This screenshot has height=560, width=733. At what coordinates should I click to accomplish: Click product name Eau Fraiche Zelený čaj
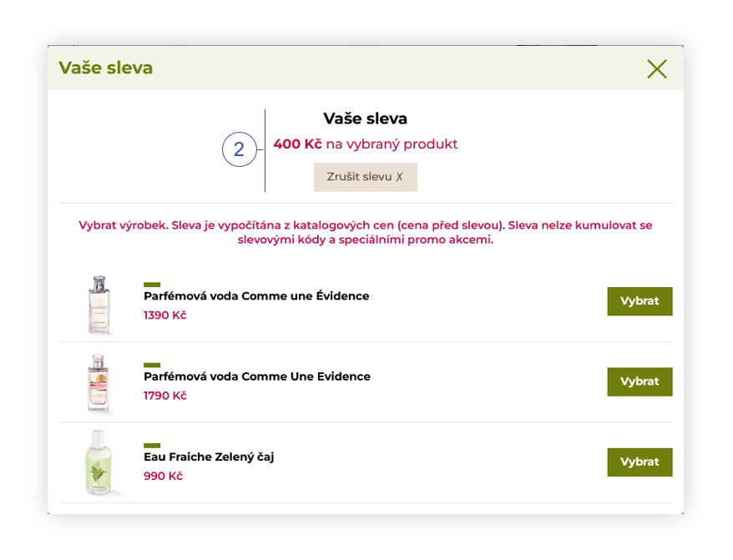point(209,457)
